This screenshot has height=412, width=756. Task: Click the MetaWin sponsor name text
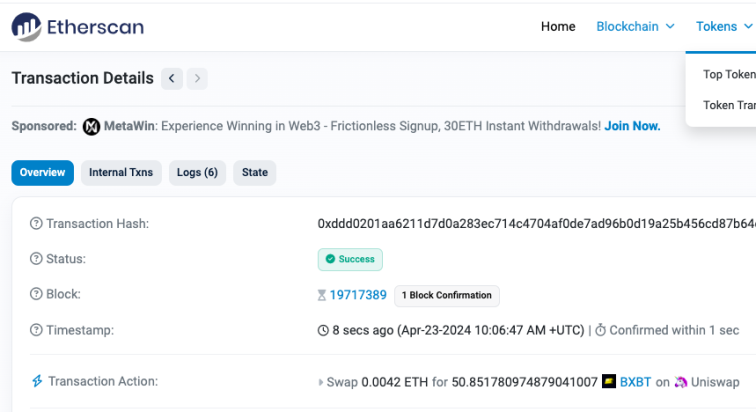[x=129, y=126]
